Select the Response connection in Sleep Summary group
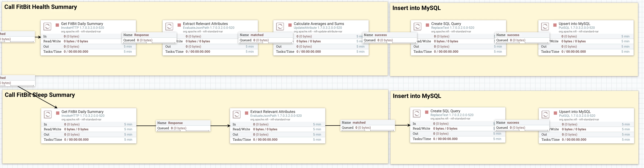 click(x=183, y=126)
